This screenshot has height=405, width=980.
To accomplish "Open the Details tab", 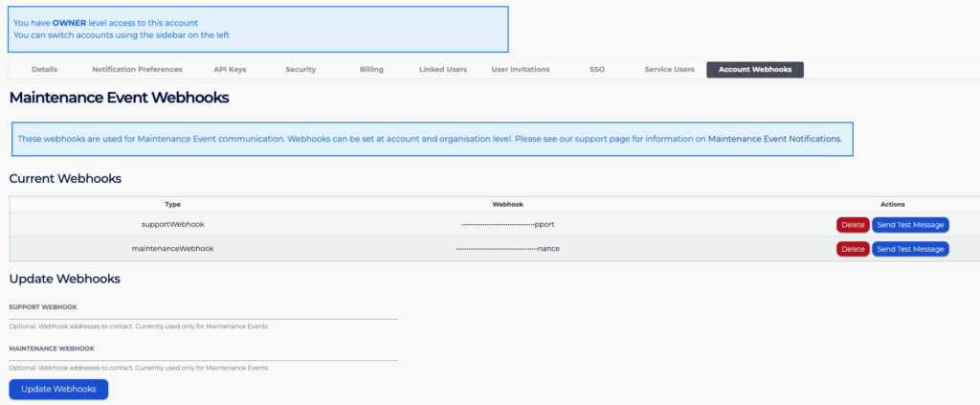I will [x=44, y=70].
